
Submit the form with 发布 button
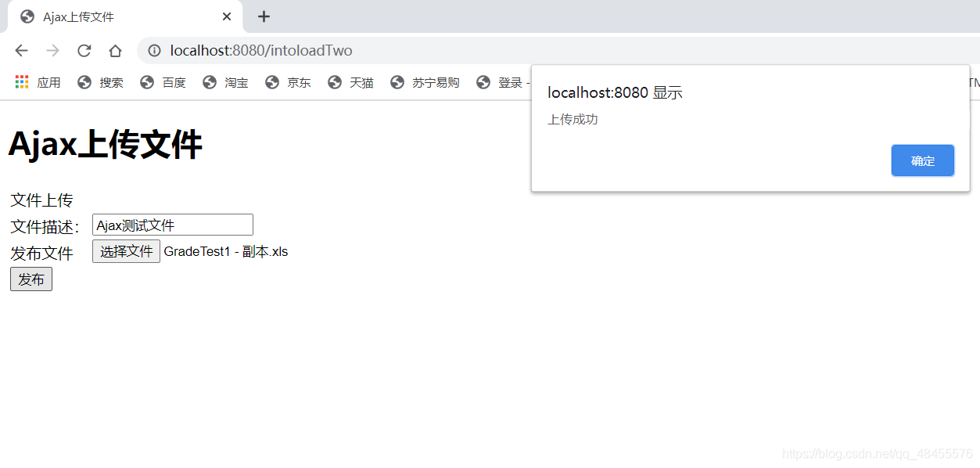click(31, 279)
